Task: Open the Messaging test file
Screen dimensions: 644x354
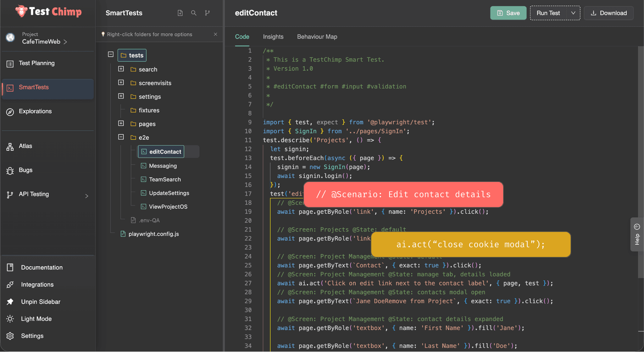Action: pos(163,166)
